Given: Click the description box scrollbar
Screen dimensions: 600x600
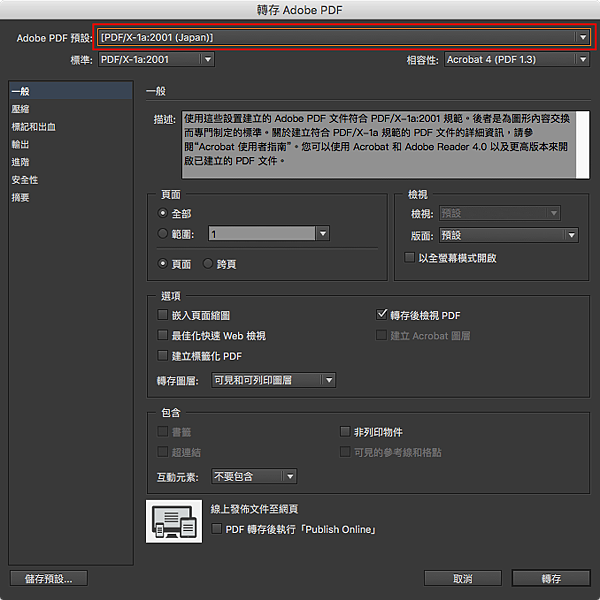Looking at the screenshot, I should [582, 145].
